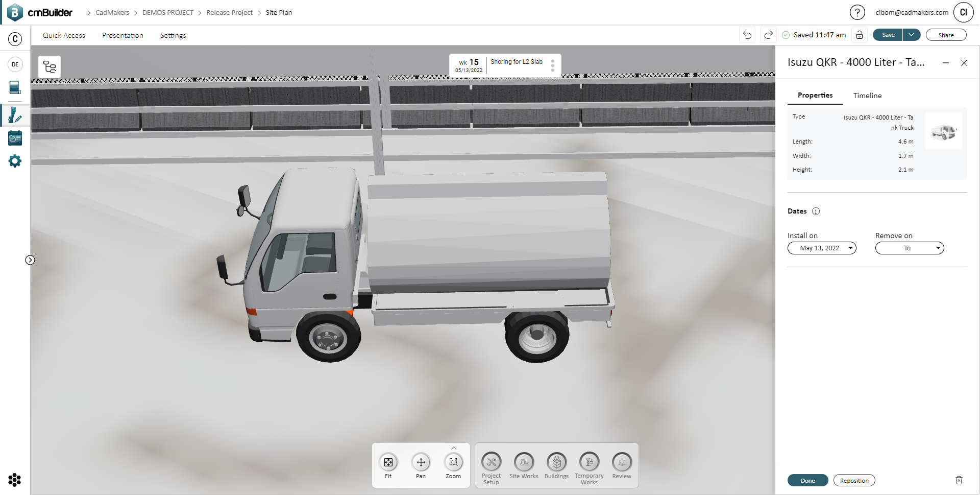
Task: Expand the chevron above the Zoom tool
Action: (x=454, y=448)
